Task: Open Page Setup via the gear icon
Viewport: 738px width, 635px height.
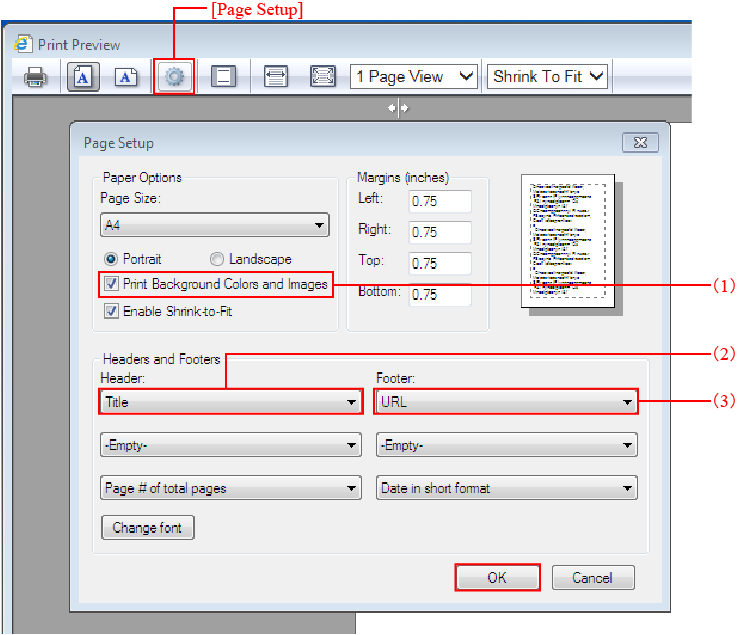Action: [175, 77]
